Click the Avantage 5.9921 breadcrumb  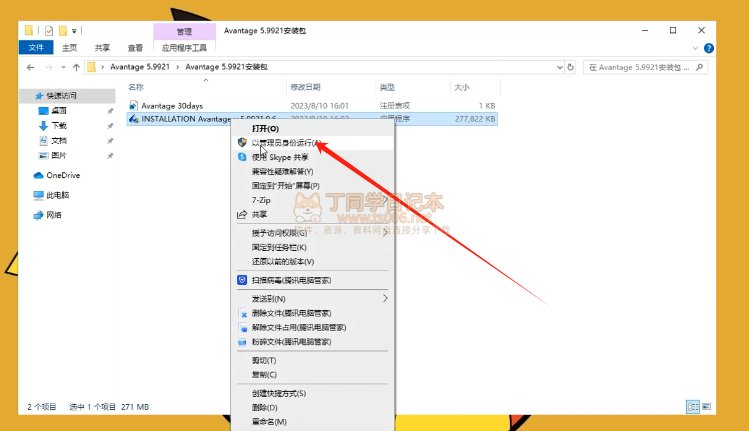pos(140,67)
